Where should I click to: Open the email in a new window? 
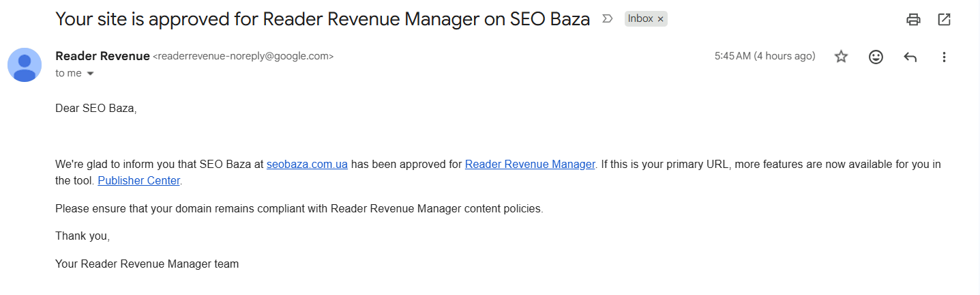[x=944, y=20]
